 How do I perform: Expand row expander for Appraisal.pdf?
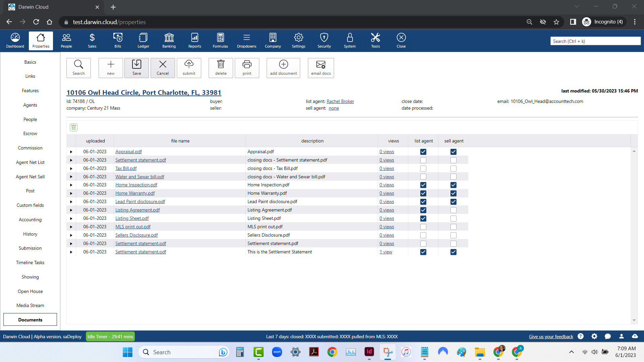point(72,152)
